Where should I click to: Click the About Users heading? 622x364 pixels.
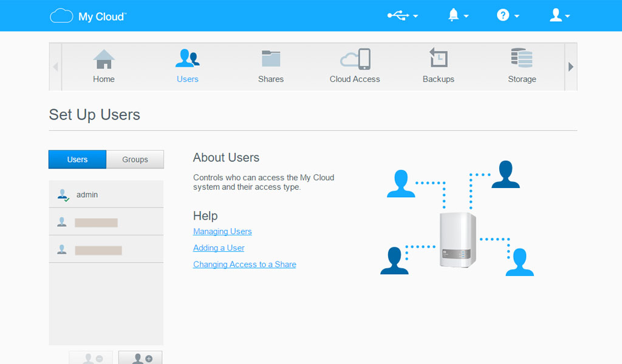(x=226, y=158)
